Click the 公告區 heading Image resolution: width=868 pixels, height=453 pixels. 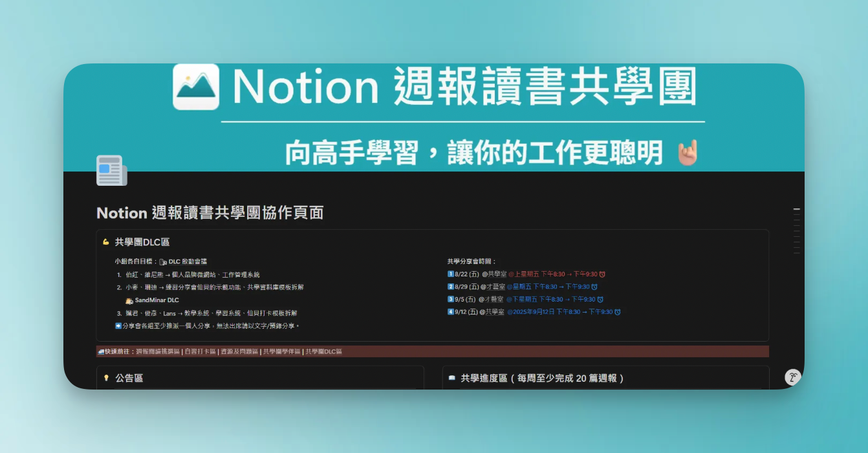click(x=129, y=378)
